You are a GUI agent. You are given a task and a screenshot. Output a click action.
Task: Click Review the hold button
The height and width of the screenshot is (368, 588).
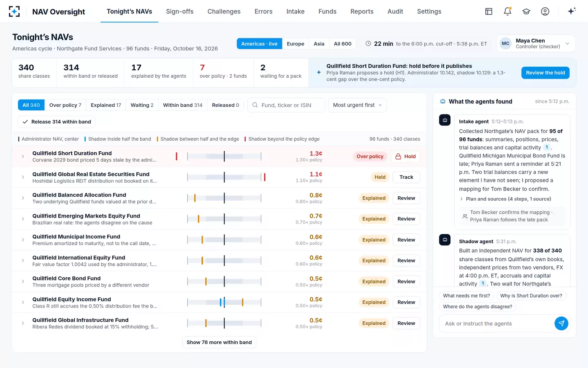[545, 73]
